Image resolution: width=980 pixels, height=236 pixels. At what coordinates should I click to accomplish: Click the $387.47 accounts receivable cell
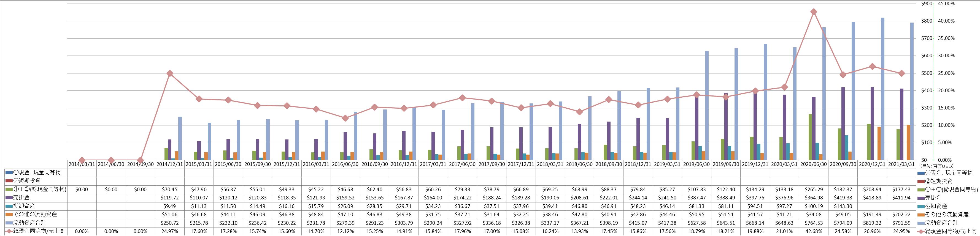point(696,197)
